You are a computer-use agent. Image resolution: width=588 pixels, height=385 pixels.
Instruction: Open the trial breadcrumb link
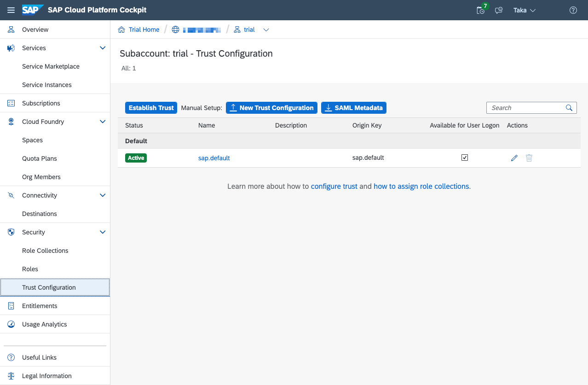coord(249,29)
